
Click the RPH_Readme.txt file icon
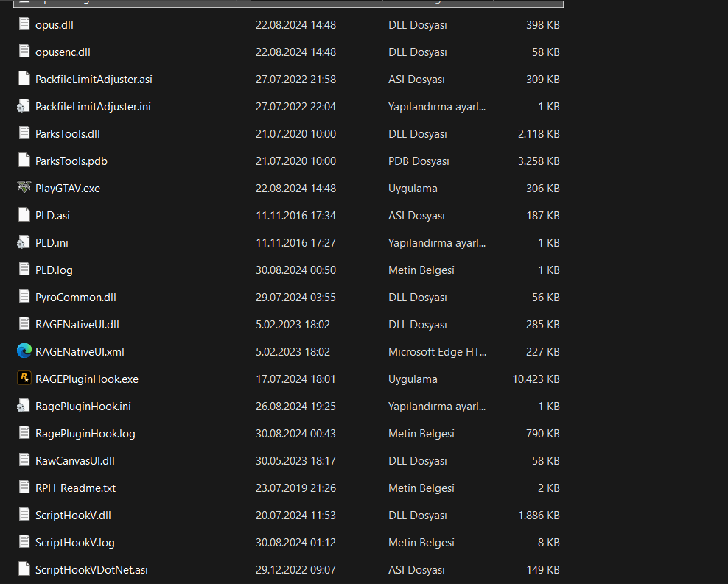coord(24,488)
